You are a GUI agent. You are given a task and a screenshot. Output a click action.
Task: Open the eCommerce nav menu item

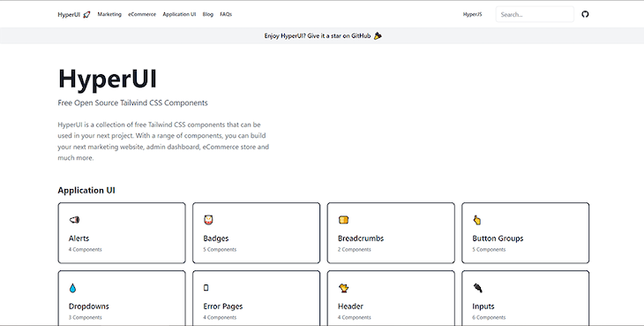(142, 14)
